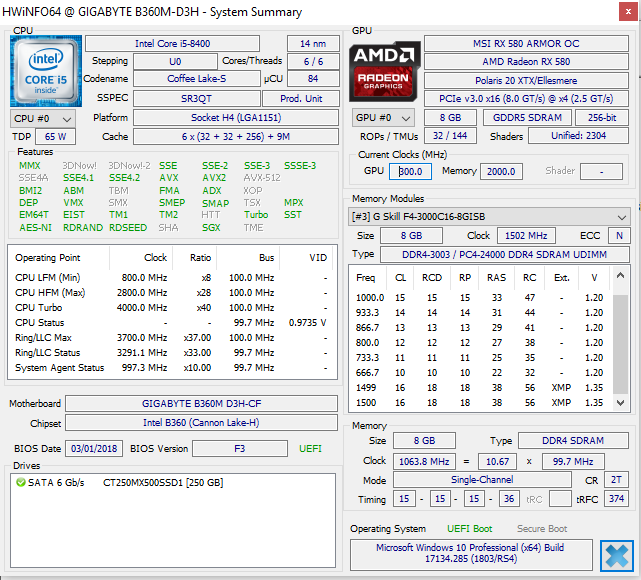Click the Unified: 2304 shaders field
The height and width of the screenshot is (580, 641).
coord(578,136)
